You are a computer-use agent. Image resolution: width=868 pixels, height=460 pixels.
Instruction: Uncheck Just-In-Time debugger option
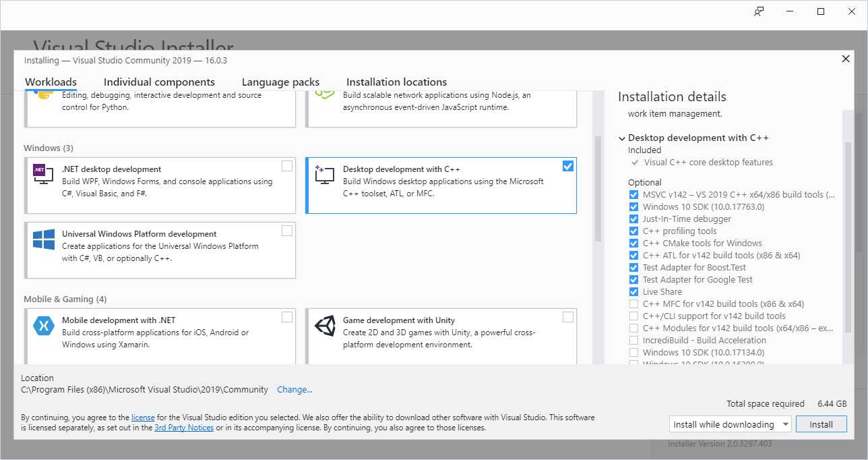[633, 219]
